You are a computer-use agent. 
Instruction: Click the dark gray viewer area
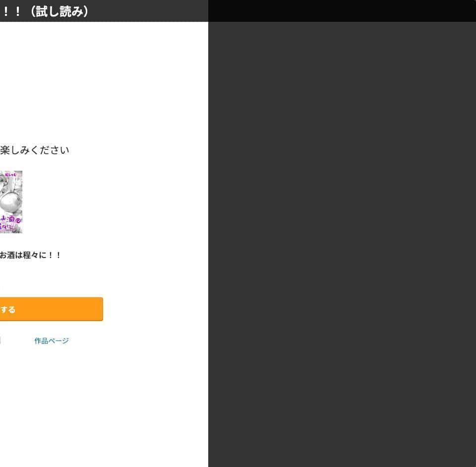[x=342, y=213]
